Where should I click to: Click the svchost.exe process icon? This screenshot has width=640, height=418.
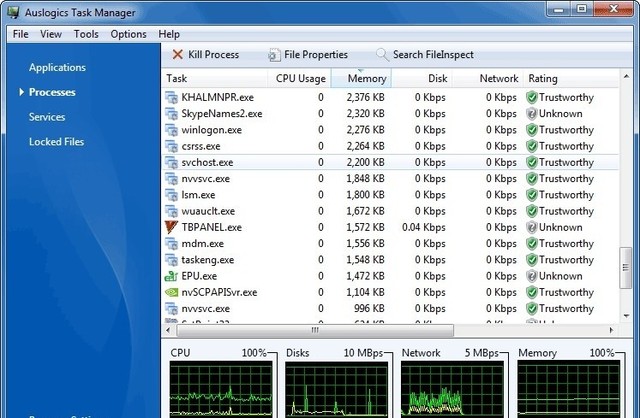pyautogui.click(x=171, y=162)
